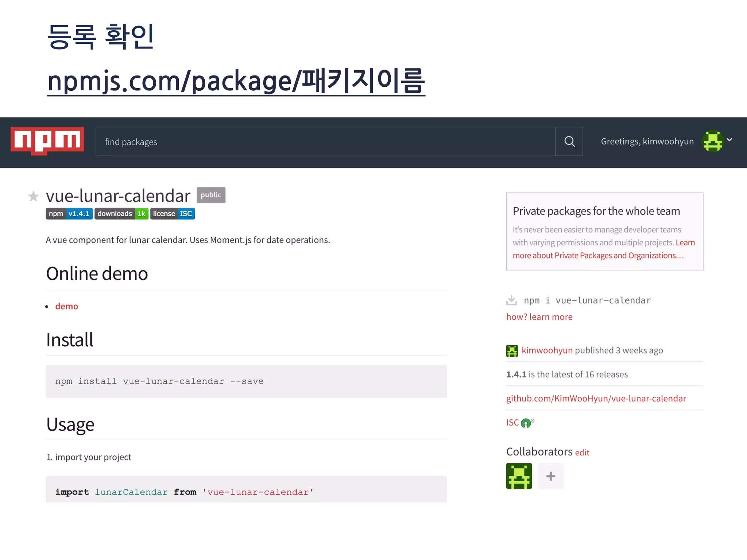Screen dimensions: 747x560
Task: Open the npmjs.com/package slide link
Action: point(236,82)
